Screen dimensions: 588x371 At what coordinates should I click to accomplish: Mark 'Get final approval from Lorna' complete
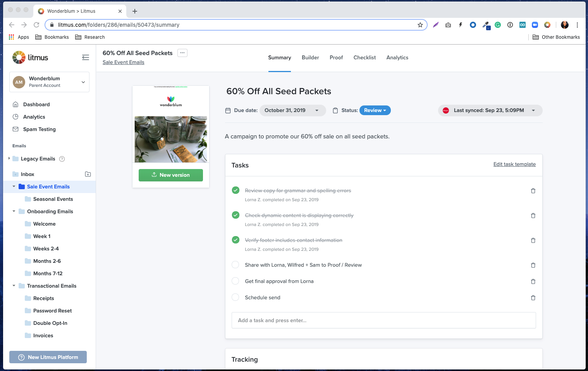236,281
